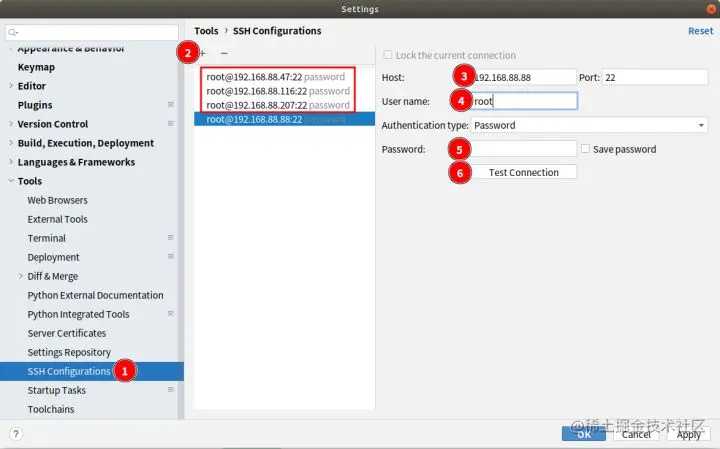Open the Plugins settings page
Image resolution: width=720 pixels, height=449 pixels.
[x=35, y=105]
